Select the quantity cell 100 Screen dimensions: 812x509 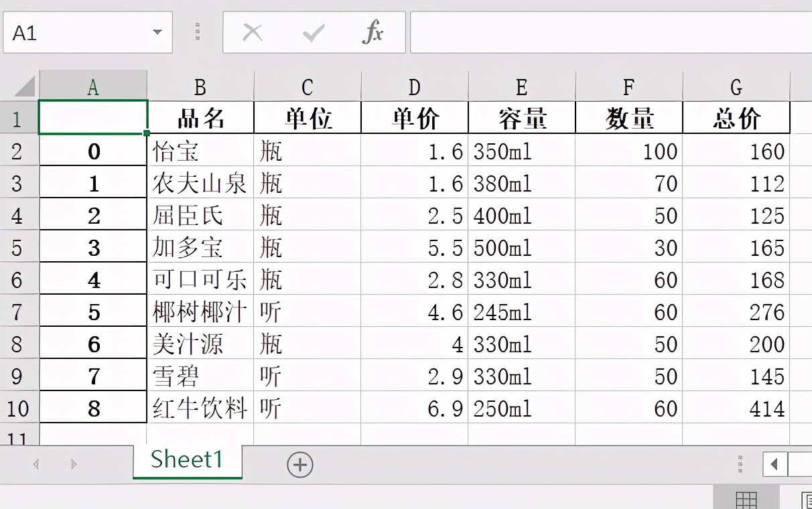point(629,151)
